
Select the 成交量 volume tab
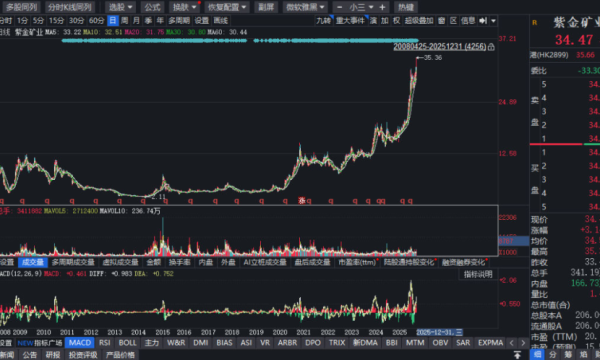click(33, 262)
